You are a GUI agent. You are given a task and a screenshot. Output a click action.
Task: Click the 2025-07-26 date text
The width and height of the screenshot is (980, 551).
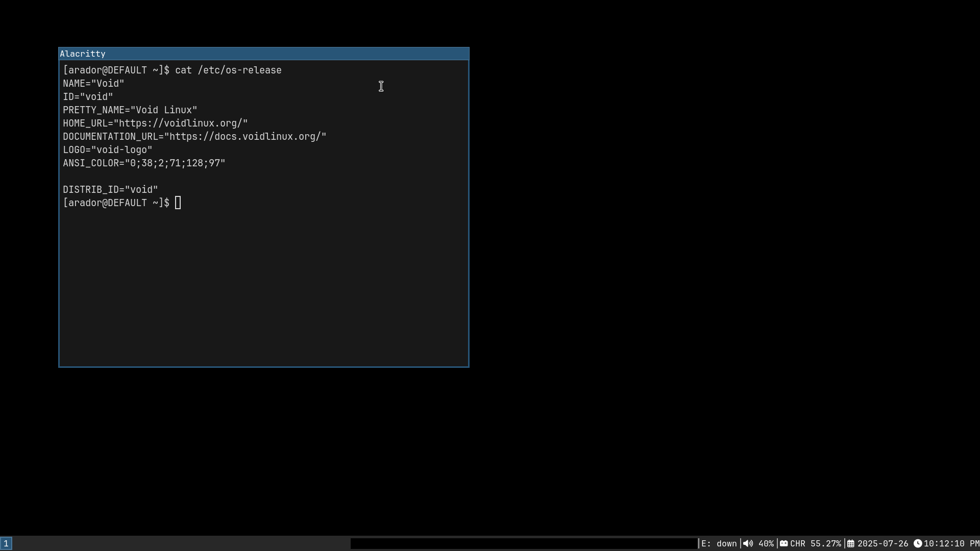[x=883, y=544]
